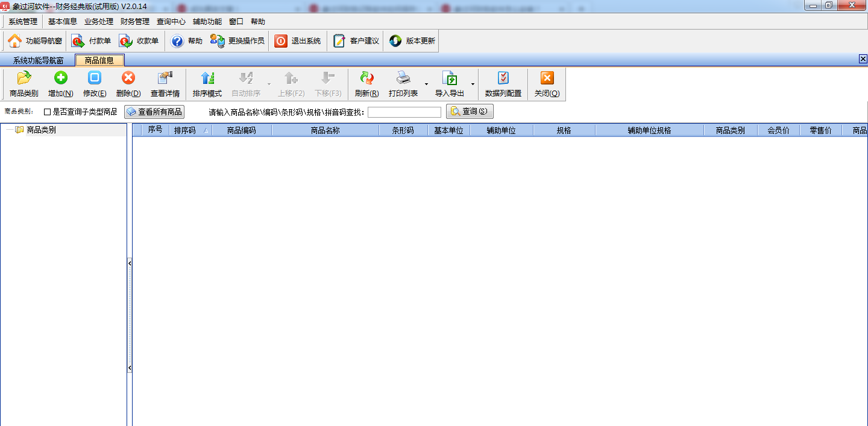Screen dimensions: 868x426
Task: Open 商品类别 folder toolbar button
Action: click(24, 84)
